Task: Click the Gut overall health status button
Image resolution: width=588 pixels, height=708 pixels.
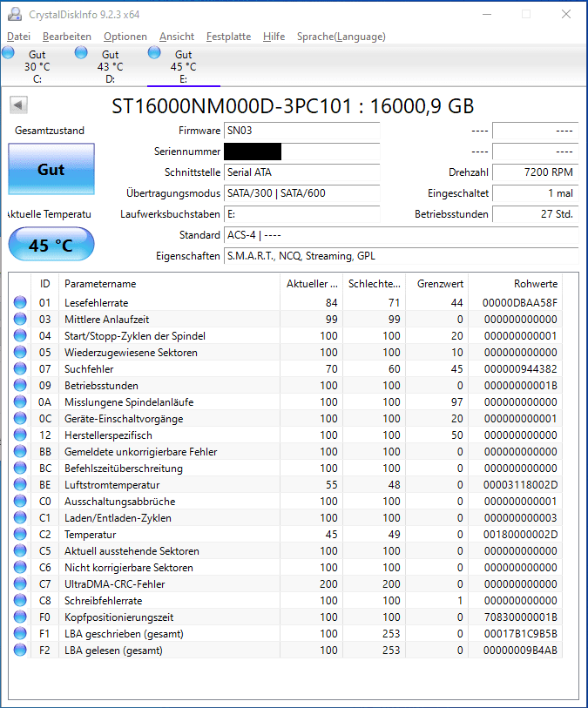Action: coord(51,169)
